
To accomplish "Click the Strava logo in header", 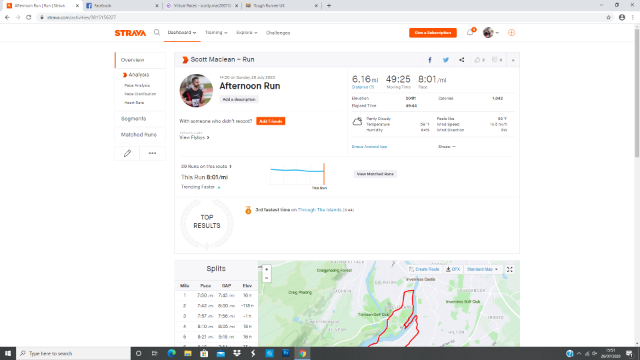I will (130, 33).
